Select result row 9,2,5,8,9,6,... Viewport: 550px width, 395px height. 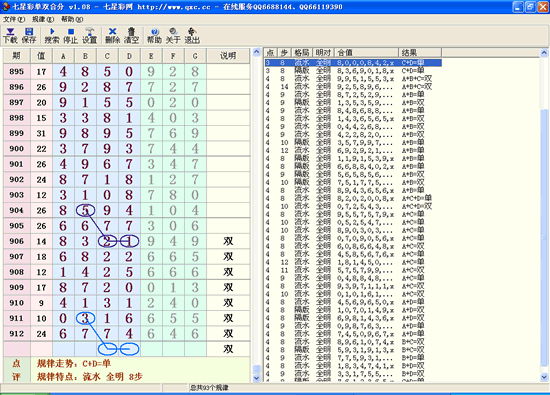[x=353, y=87]
